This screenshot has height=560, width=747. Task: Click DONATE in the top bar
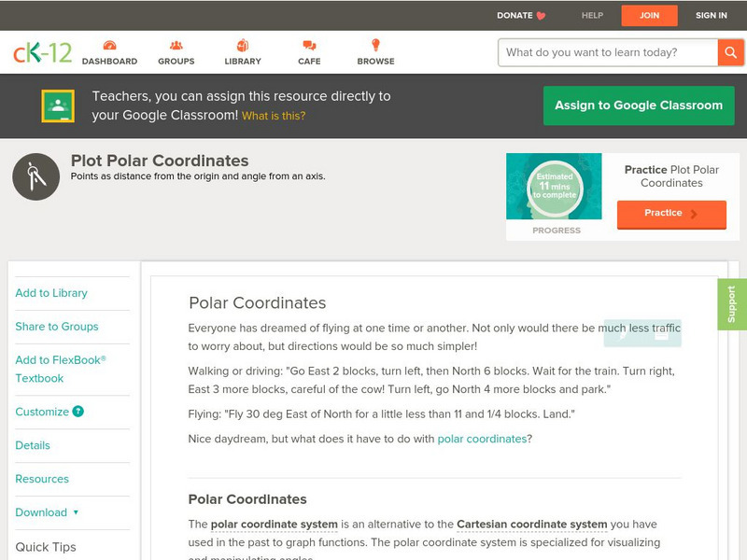tap(514, 15)
